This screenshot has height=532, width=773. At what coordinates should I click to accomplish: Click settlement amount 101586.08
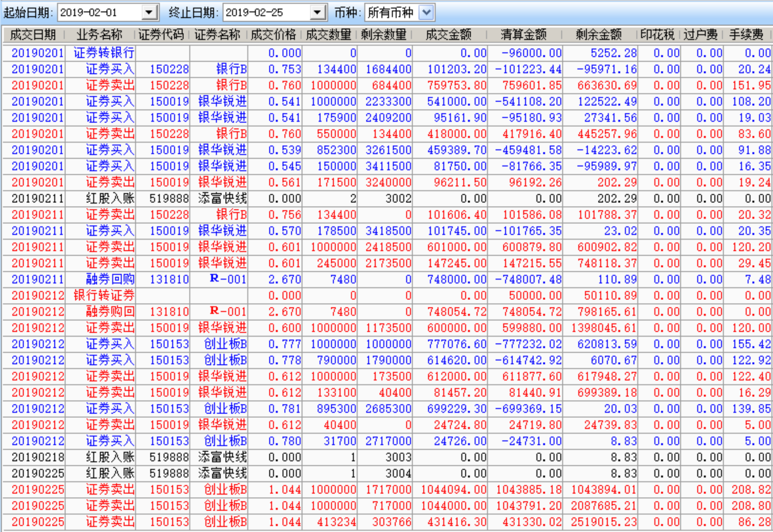pos(531,215)
